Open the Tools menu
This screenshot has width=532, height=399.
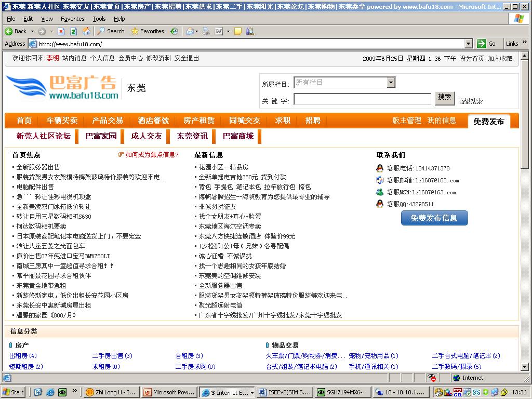[x=99, y=19]
